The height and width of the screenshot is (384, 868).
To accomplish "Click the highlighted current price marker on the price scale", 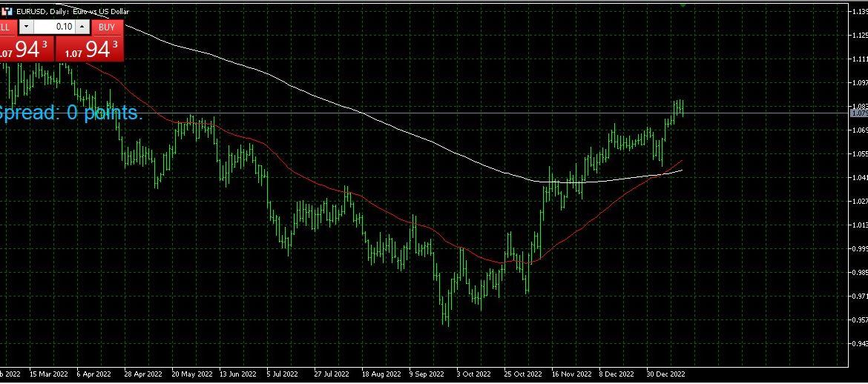I will pyautogui.click(x=858, y=113).
